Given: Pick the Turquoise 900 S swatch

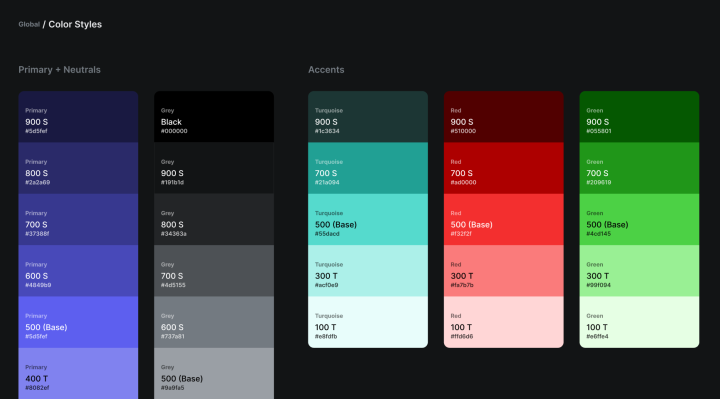Looking at the screenshot, I should click(368, 117).
